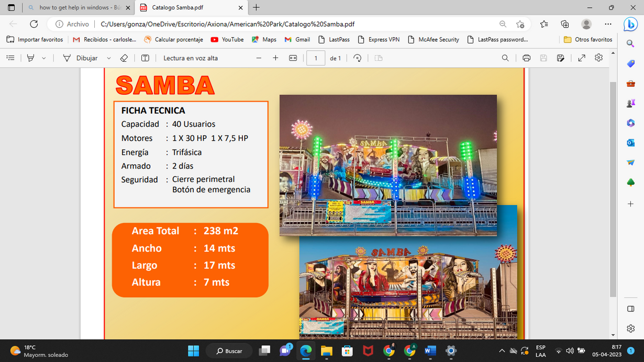Image resolution: width=644 pixels, height=362 pixels.
Task: Open volume control in system tray
Action: tap(570, 350)
